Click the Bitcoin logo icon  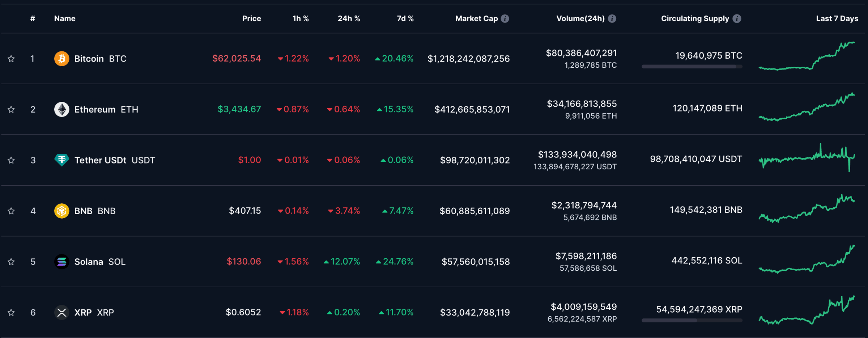point(61,59)
